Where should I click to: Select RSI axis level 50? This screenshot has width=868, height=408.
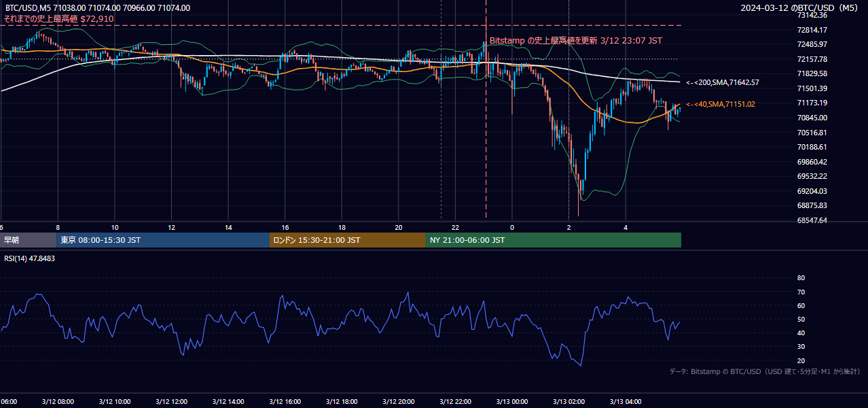point(801,319)
